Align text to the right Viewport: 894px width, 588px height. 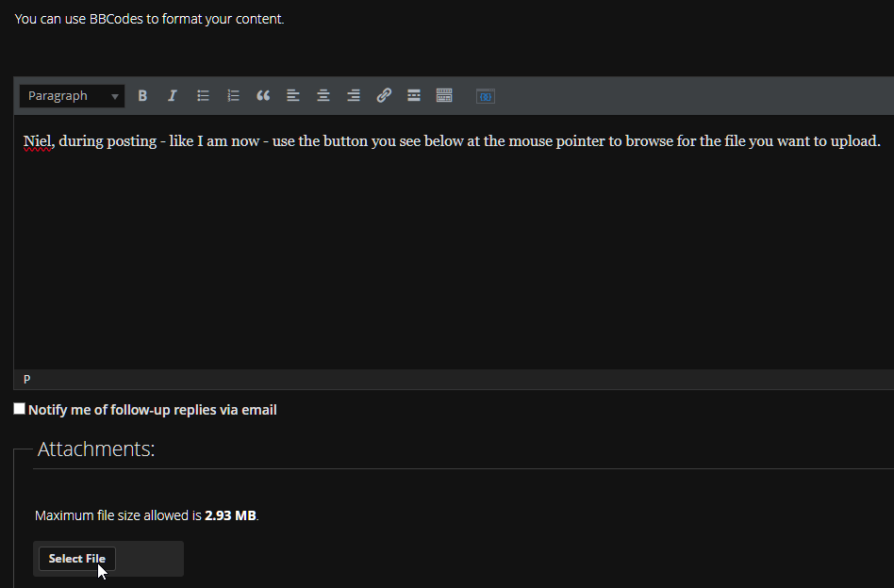point(354,96)
